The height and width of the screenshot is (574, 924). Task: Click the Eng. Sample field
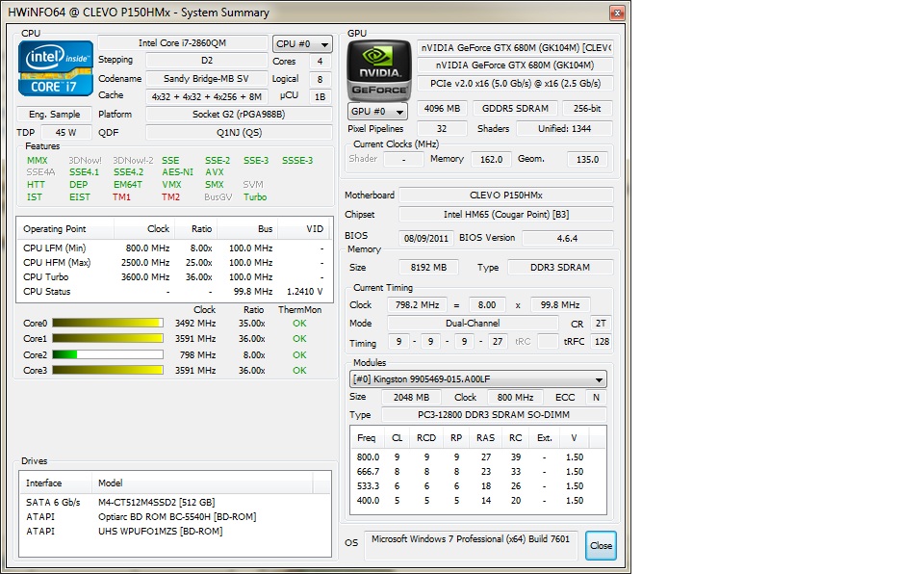coord(55,115)
